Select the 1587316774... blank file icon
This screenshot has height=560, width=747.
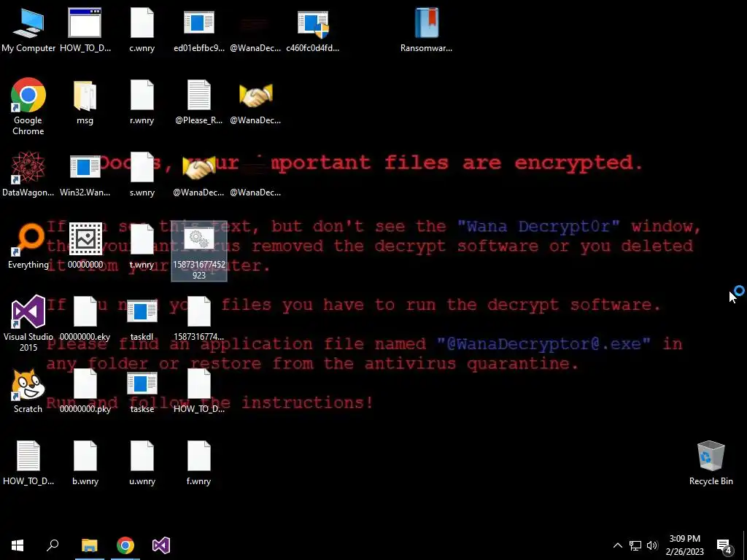pyautogui.click(x=198, y=319)
